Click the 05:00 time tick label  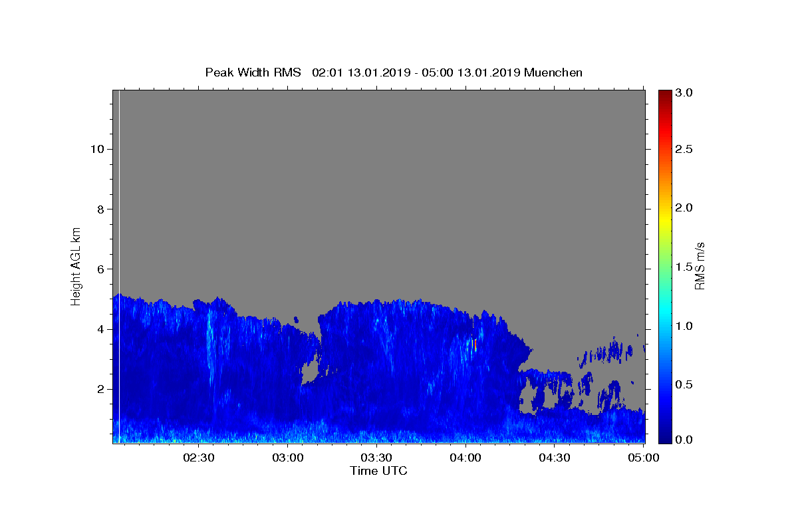click(644, 458)
